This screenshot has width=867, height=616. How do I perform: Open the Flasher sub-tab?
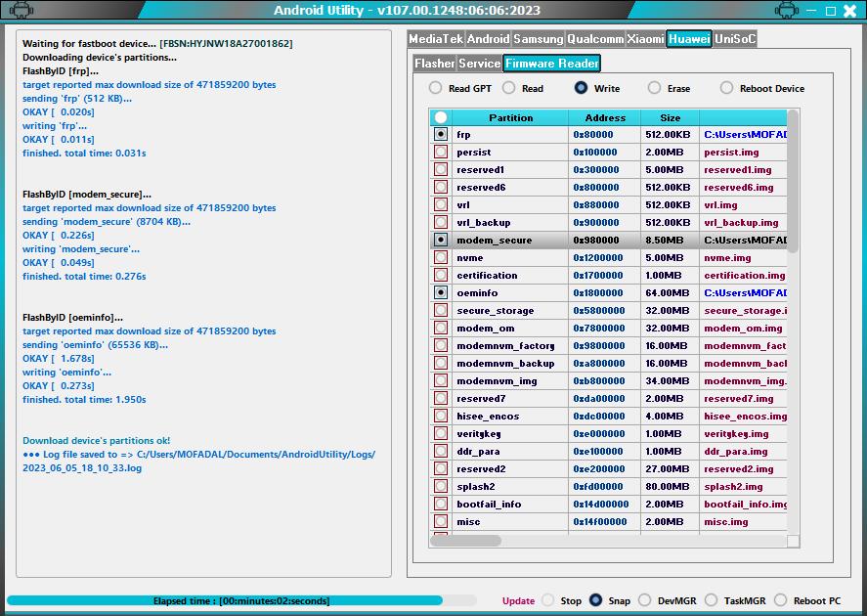coord(435,64)
